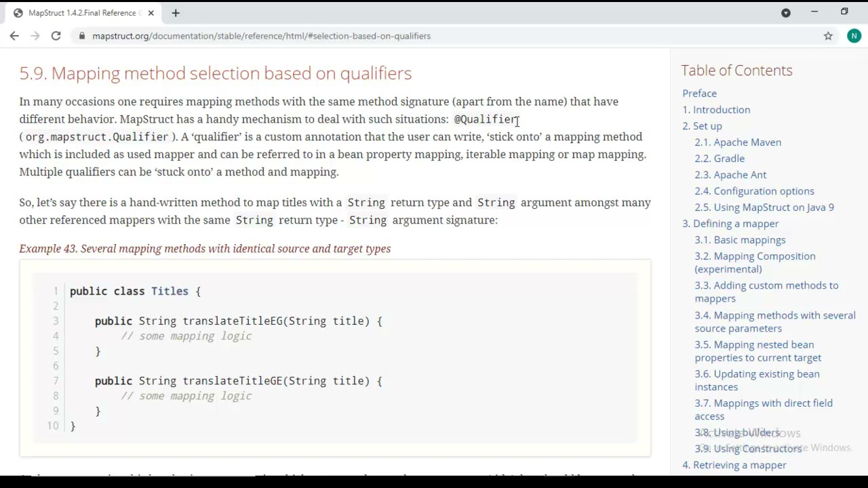Open 3.9. Using Constructors link
Viewport: 868px width, 488px height.
[748, 449]
